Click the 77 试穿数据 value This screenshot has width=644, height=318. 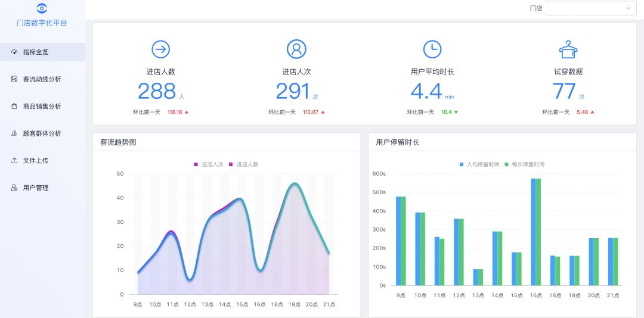point(564,91)
